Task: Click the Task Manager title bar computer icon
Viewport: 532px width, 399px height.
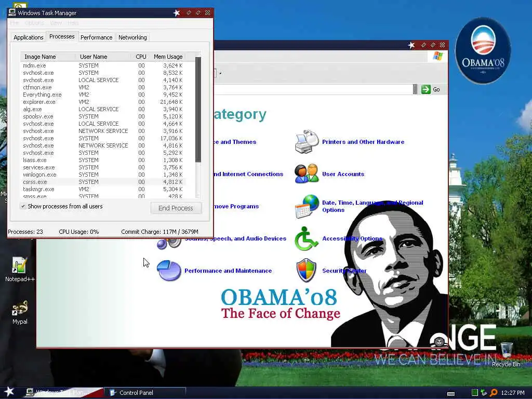Action: tap(12, 12)
